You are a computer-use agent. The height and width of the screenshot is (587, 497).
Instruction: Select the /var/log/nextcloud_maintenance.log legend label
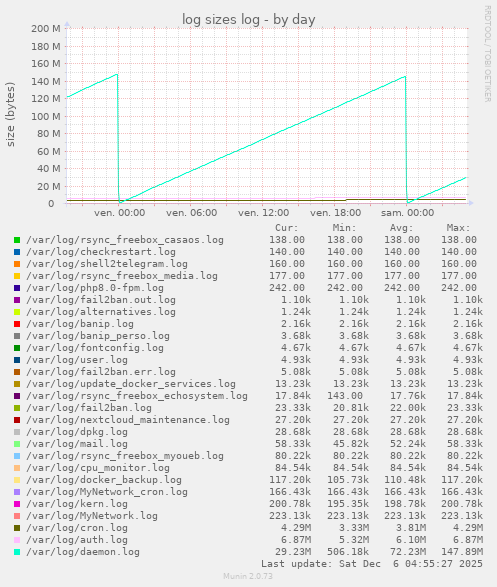128,420
